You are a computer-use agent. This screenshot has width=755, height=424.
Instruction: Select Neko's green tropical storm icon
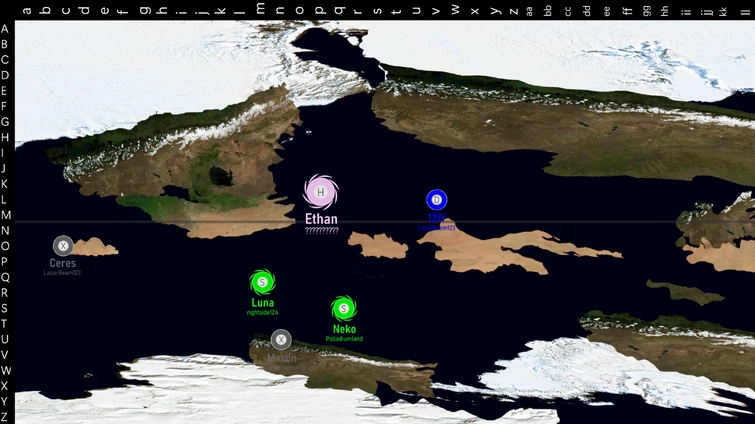click(x=344, y=308)
